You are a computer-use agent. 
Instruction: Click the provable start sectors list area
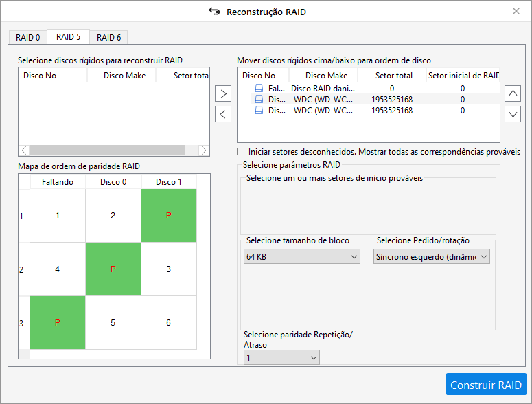pos(368,207)
